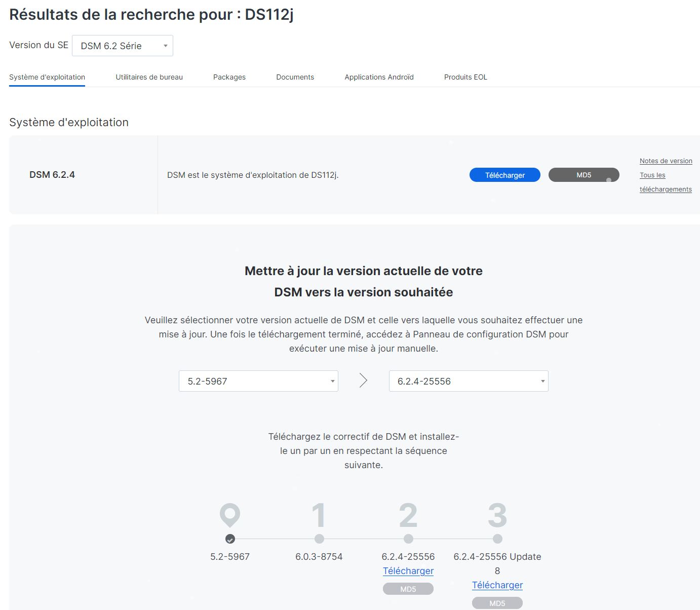Open the Notes de version link
The height and width of the screenshot is (610, 700).
666,161
